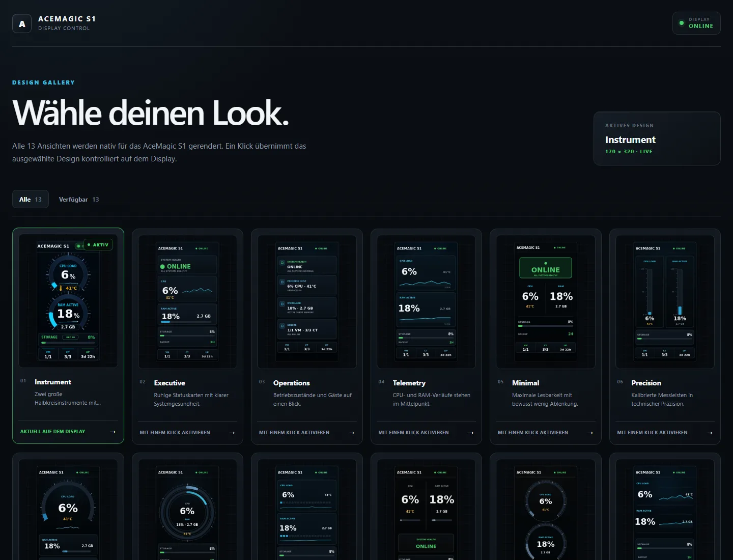Activate Executive via "Mit einem Klick aktivieren"
The height and width of the screenshot is (560, 733).
tap(175, 433)
